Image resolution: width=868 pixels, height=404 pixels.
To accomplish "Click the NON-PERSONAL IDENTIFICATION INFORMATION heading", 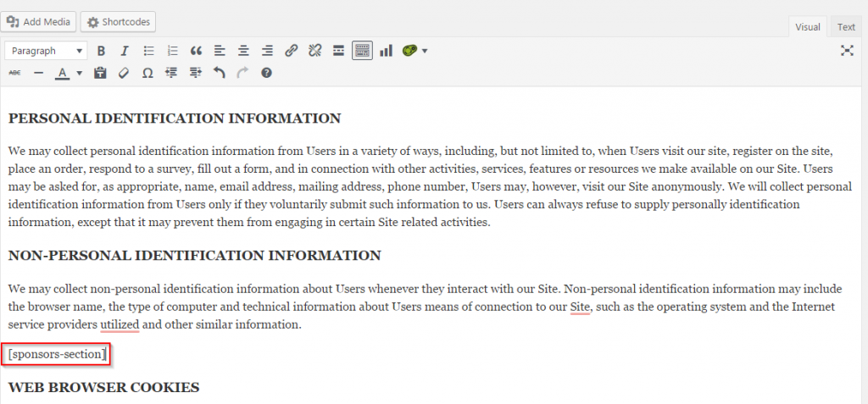I will [x=195, y=256].
